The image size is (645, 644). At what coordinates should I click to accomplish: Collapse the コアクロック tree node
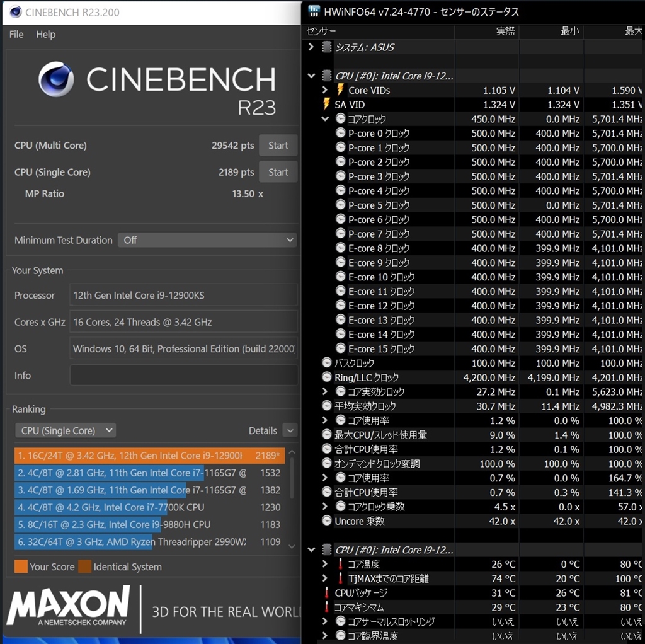pos(325,118)
